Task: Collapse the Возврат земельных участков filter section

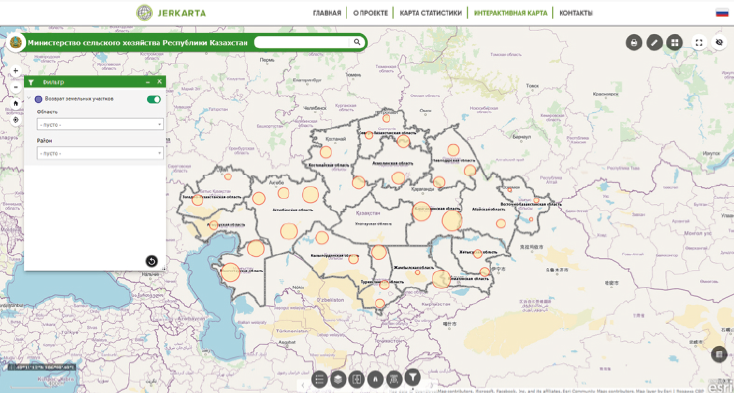Action: tap(29, 99)
